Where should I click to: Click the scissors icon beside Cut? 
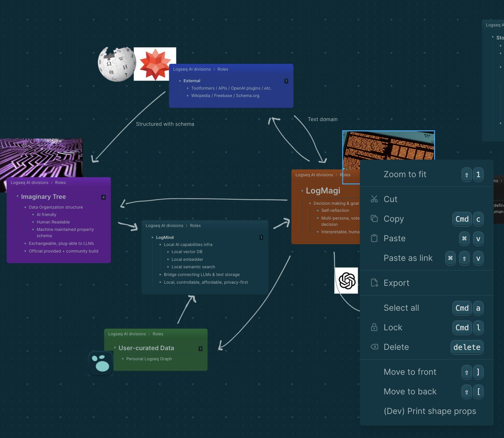374,199
